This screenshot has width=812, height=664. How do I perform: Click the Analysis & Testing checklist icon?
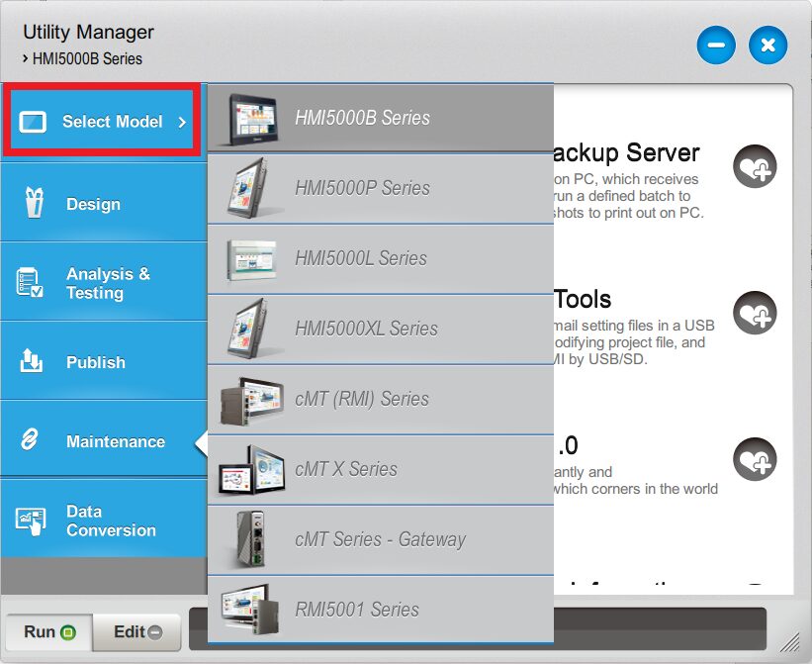point(29,282)
